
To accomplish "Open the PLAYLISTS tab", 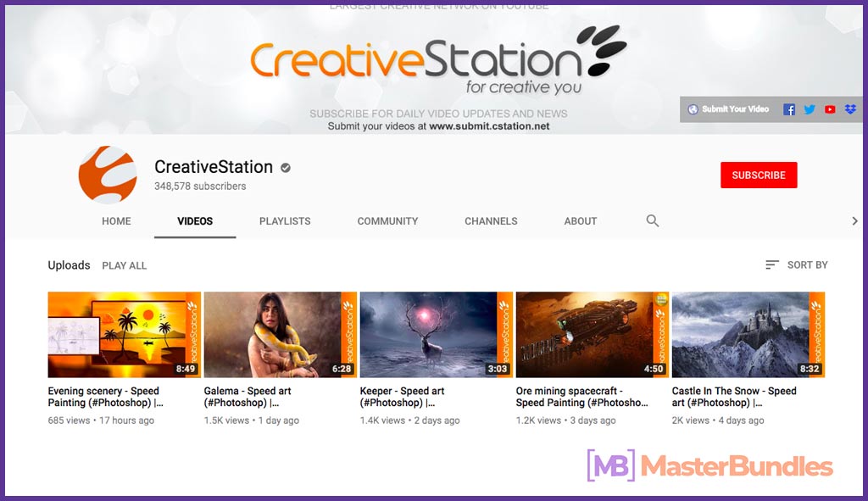I will click(x=285, y=221).
